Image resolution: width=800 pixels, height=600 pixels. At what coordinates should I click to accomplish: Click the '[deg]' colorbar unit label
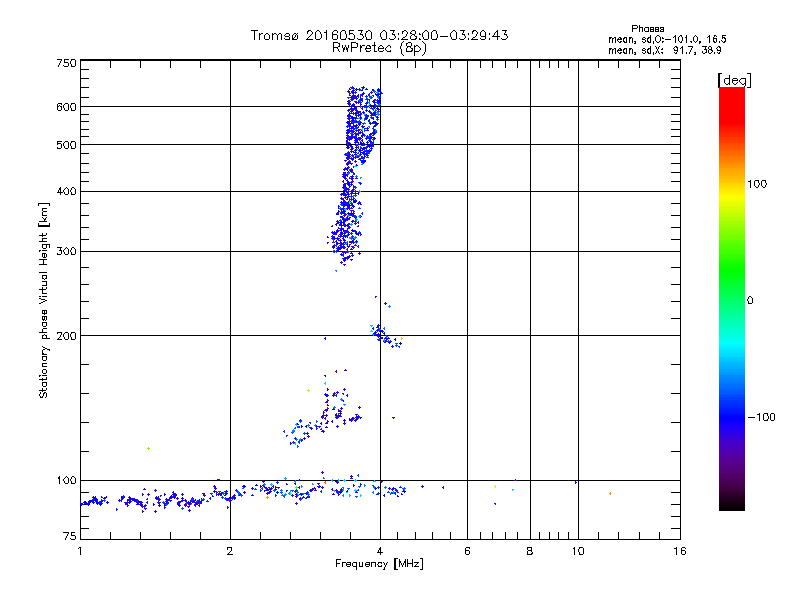pos(734,80)
